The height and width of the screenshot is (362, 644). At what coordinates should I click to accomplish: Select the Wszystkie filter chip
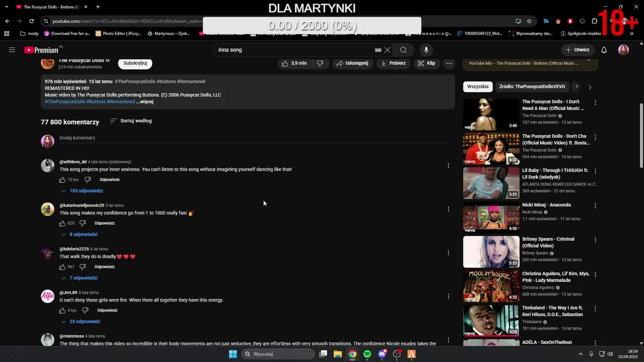coord(477,86)
